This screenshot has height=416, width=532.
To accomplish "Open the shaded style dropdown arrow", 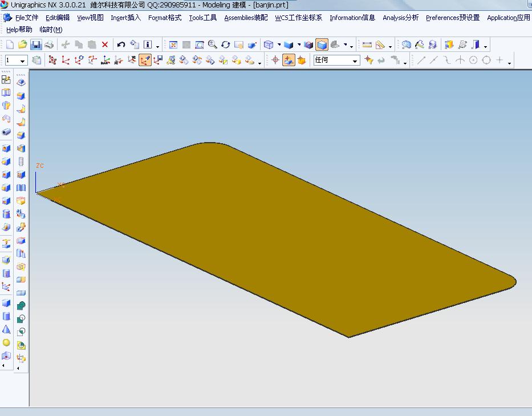I will point(299,45).
